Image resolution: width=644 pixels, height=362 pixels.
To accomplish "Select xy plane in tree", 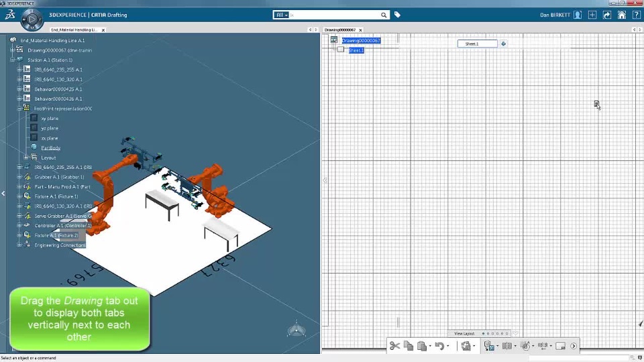I will point(50,118).
